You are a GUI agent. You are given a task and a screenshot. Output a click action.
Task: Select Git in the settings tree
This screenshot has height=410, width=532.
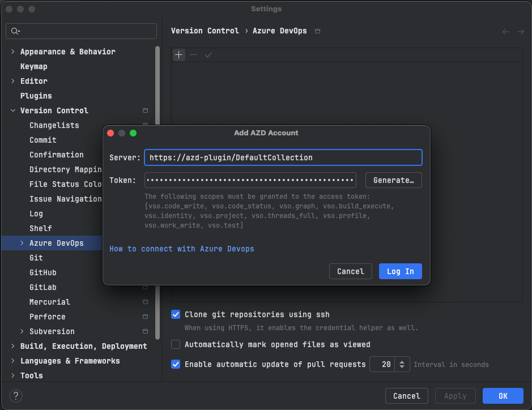(36, 258)
